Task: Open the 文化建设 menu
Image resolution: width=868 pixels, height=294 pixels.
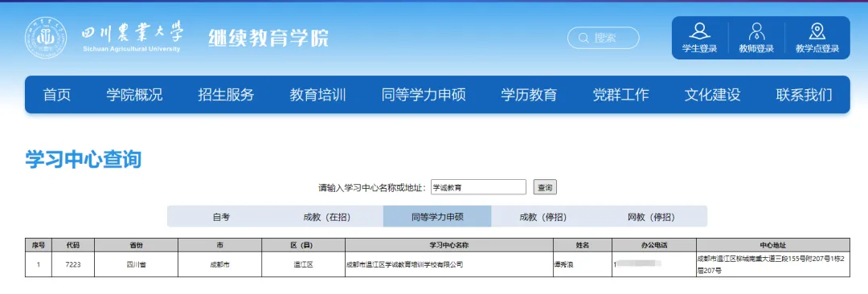Action: click(712, 95)
